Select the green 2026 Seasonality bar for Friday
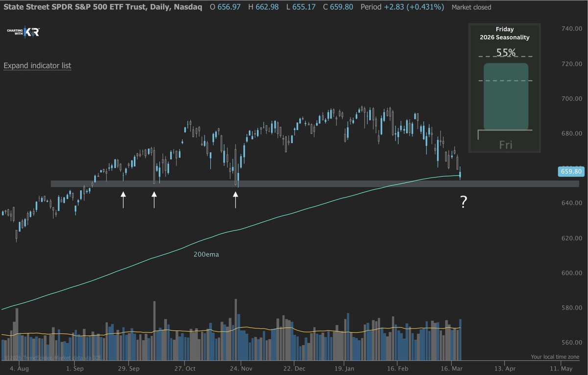This screenshot has width=588, height=375. (x=505, y=97)
